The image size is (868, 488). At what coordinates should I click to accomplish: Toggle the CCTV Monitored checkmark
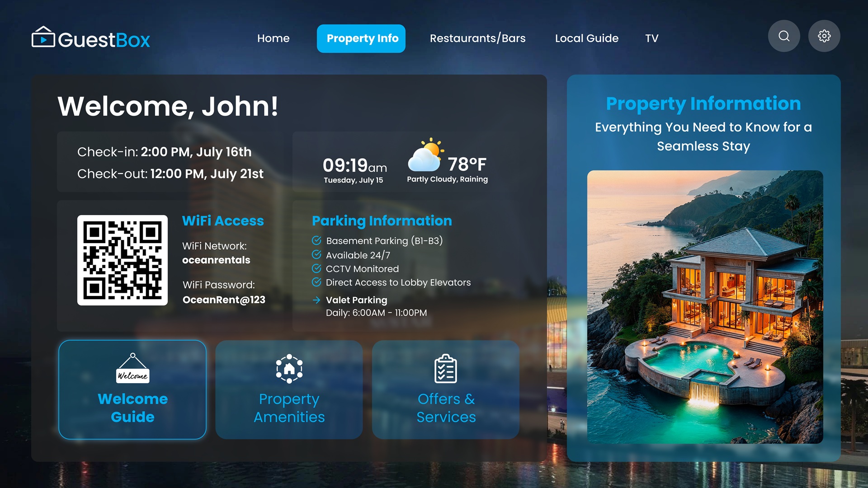click(x=316, y=268)
